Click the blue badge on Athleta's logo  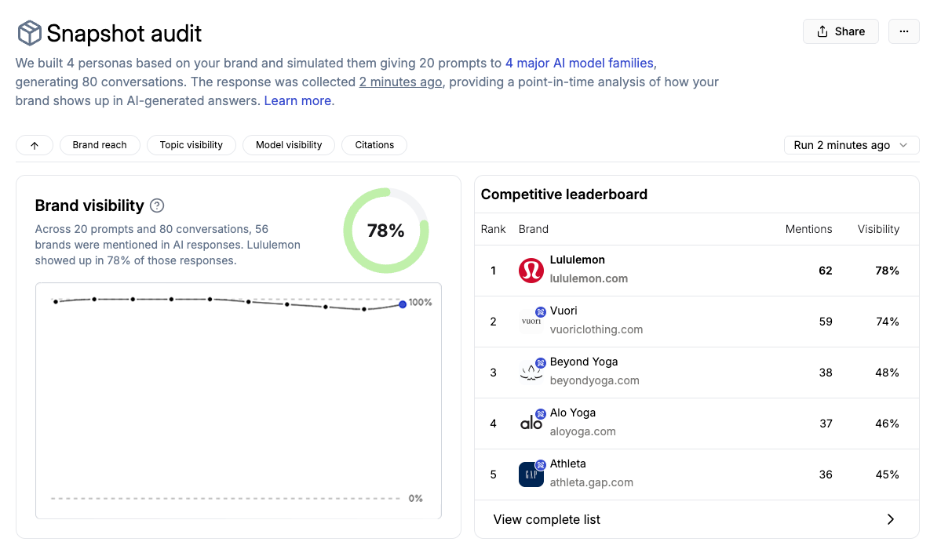coord(541,464)
